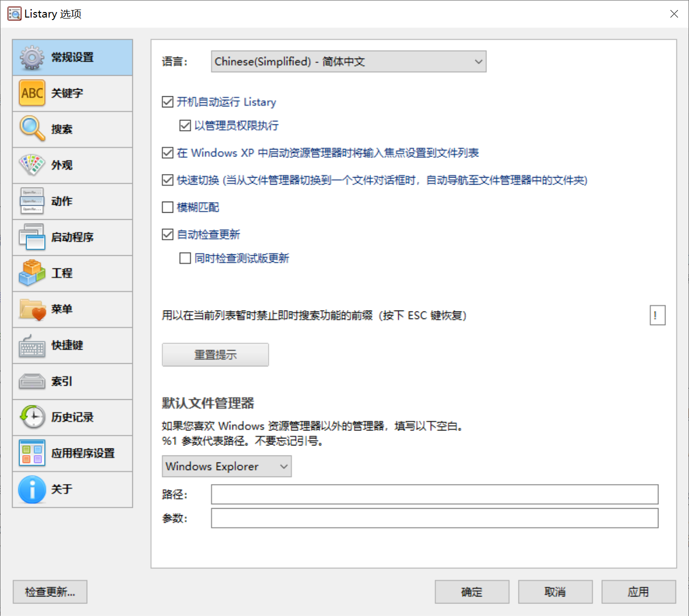The height and width of the screenshot is (616, 689).
Task: Click the prefix field containing '!'
Action: 657,316
